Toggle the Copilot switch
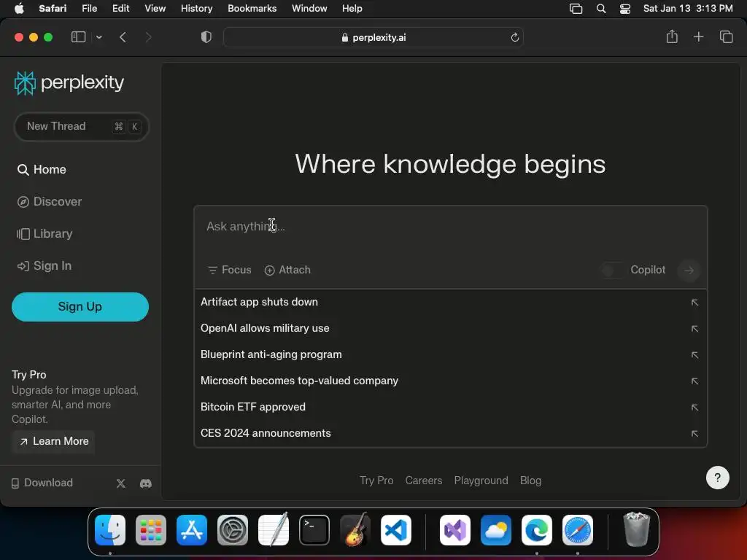Viewport: 747px width, 560px height. point(613,271)
